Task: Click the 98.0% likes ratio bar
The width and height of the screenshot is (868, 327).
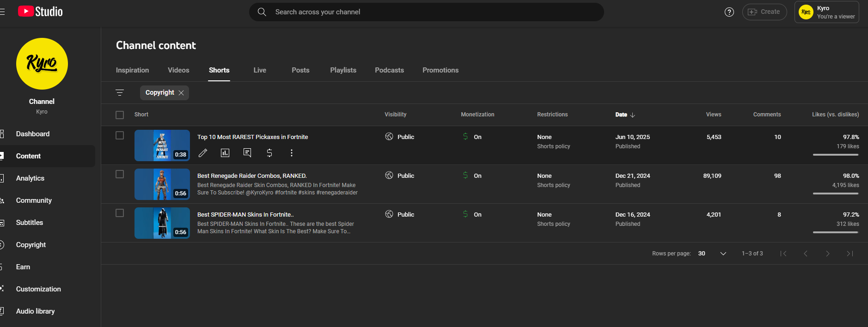Action: coord(836,194)
